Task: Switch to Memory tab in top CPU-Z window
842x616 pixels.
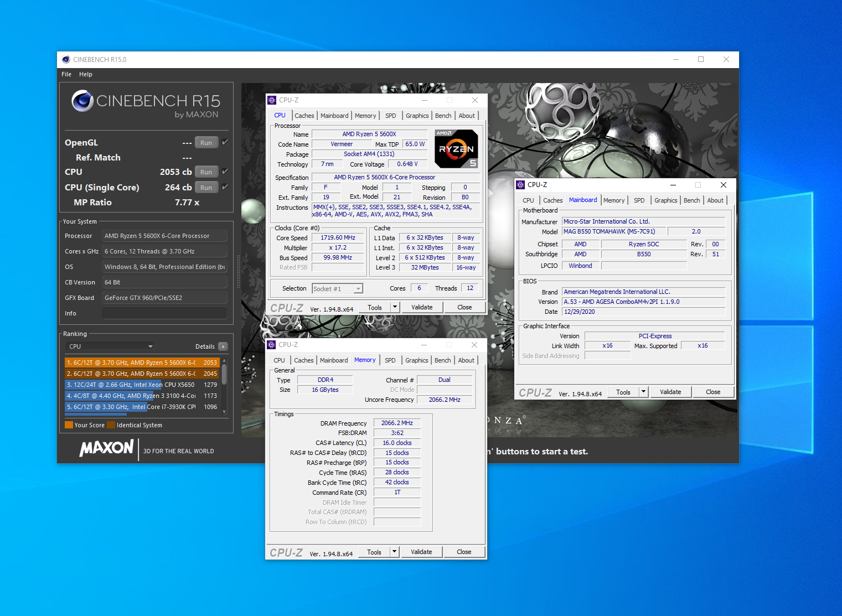Action: pos(365,116)
